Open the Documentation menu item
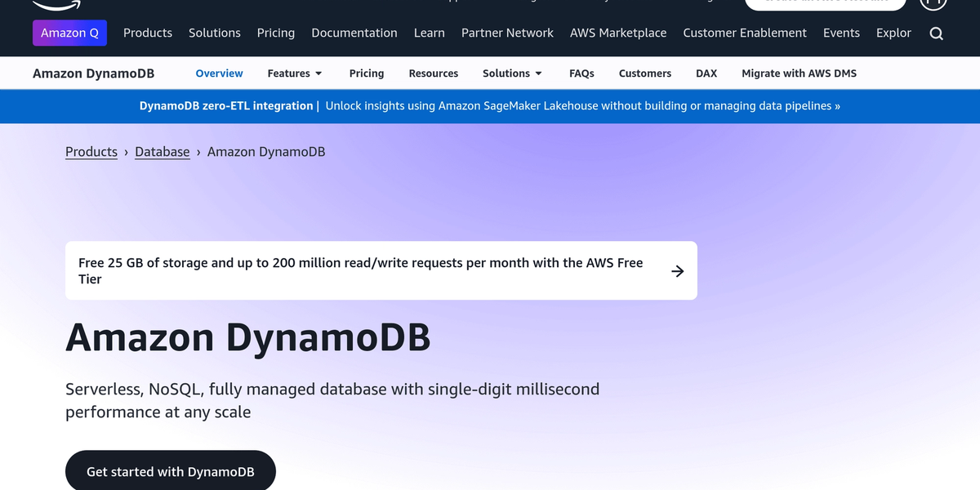 (x=354, y=33)
